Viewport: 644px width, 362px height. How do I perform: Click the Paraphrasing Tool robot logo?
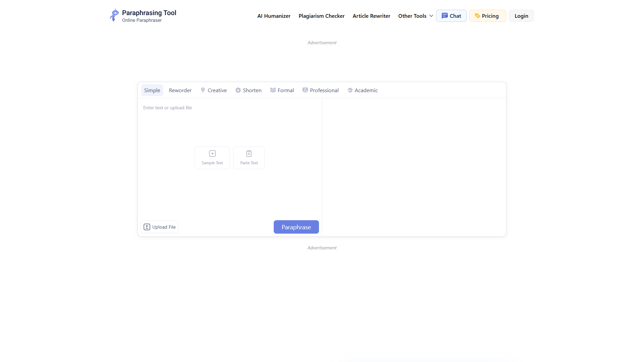point(114,15)
